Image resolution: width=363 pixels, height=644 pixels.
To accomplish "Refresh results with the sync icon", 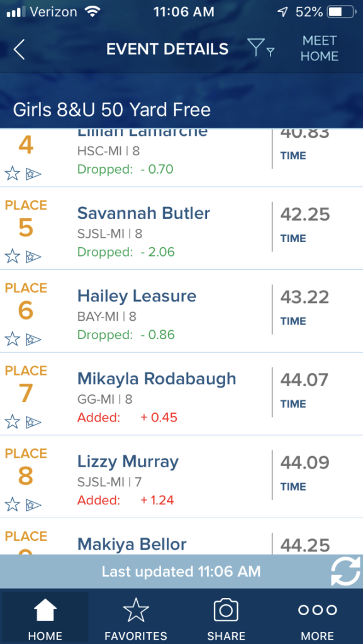I will pyautogui.click(x=346, y=571).
